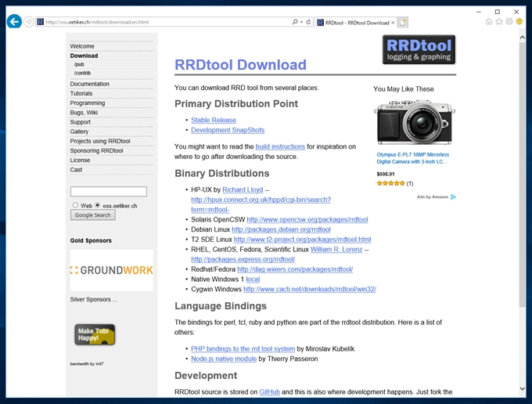Open dag.wieers.com packages link

point(295,269)
